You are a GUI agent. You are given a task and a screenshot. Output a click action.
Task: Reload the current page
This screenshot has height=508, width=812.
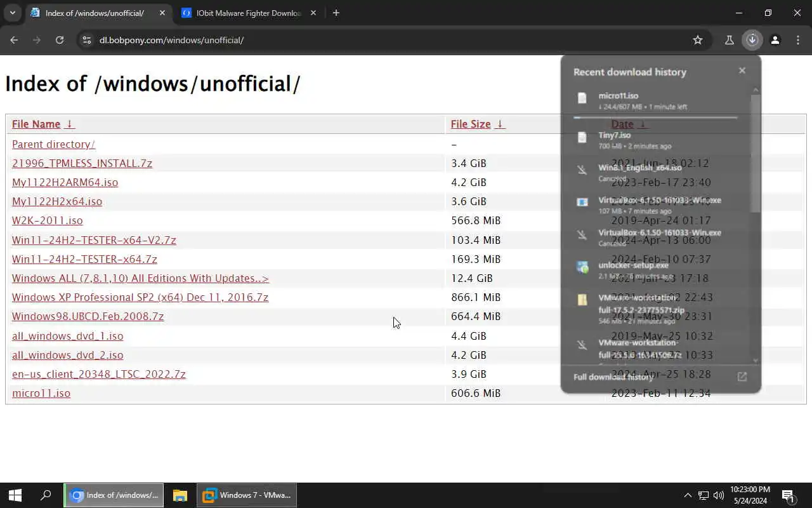coord(60,40)
